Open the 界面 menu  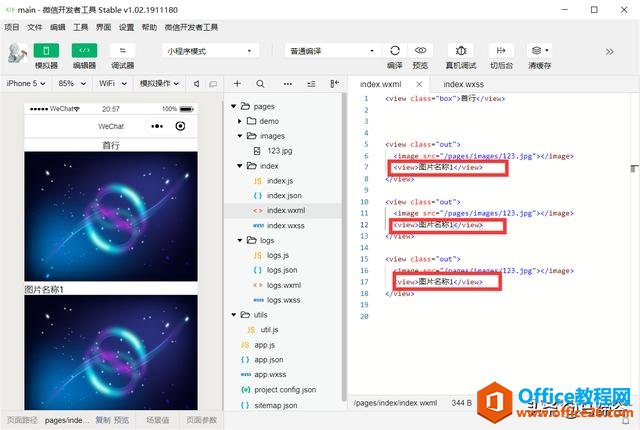point(103,27)
